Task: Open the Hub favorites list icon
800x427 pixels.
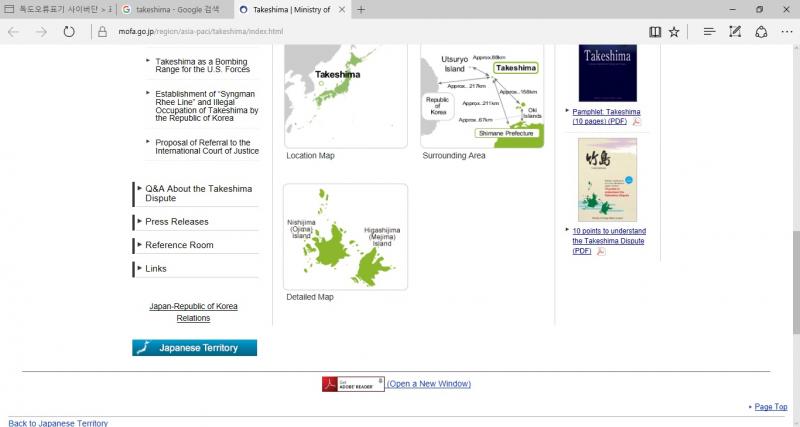Action: point(709,32)
